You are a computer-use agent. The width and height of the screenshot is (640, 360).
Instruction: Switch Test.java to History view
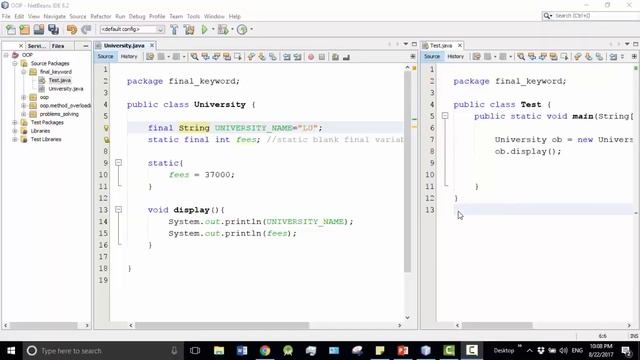pos(456,56)
